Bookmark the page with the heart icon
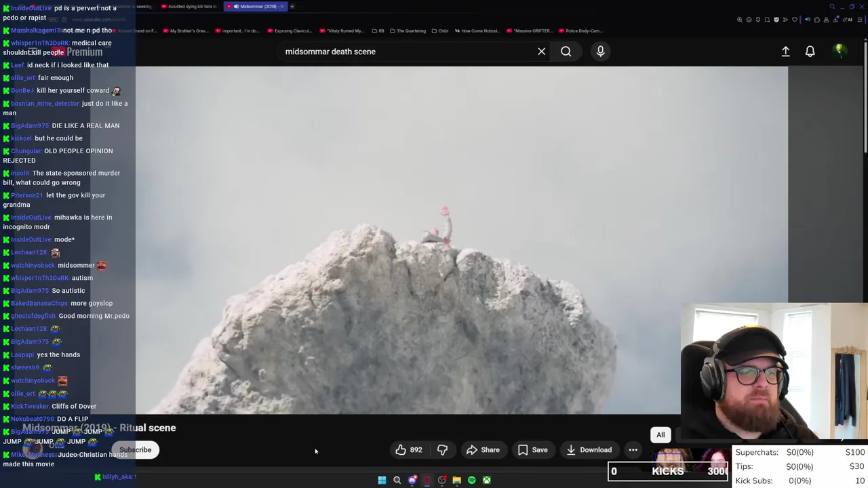Viewport: 868px width, 488px height. [795, 20]
